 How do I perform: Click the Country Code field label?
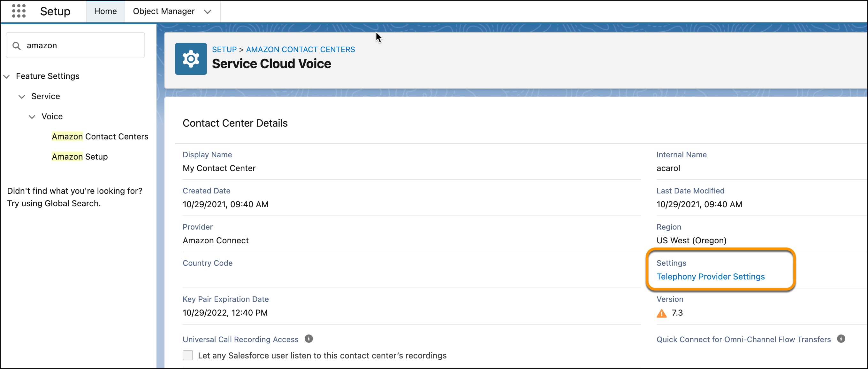(208, 263)
